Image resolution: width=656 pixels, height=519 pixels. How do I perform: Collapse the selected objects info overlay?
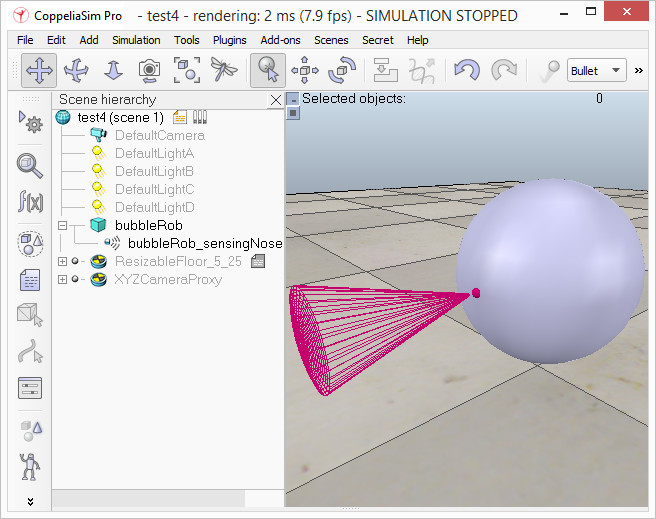pyautogui.click(x=293, y=100)
